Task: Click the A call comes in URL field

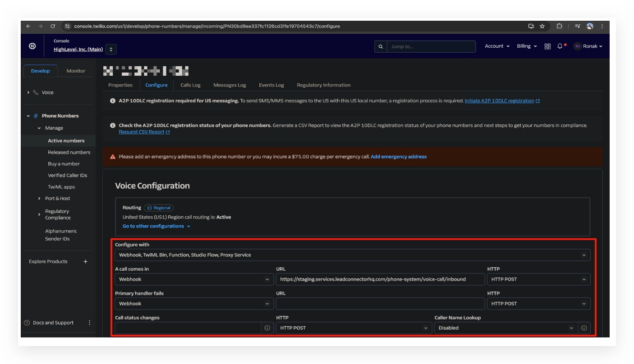Action: point(380,279)
